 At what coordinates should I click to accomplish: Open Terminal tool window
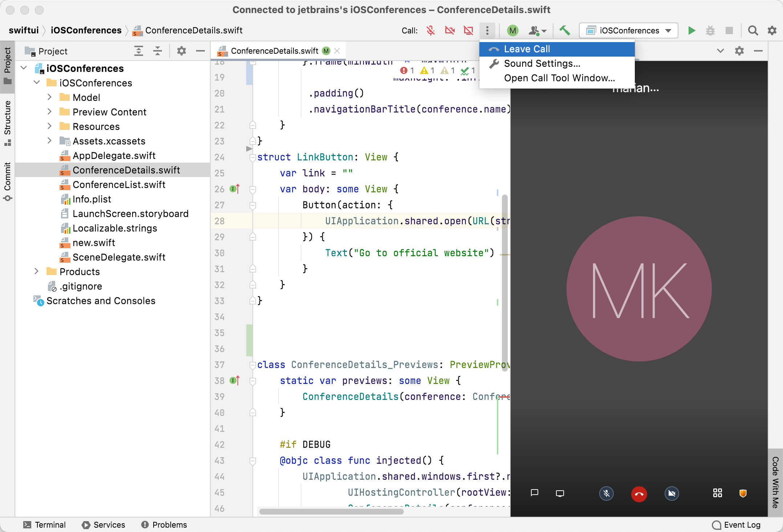click(x=44, y=525)
